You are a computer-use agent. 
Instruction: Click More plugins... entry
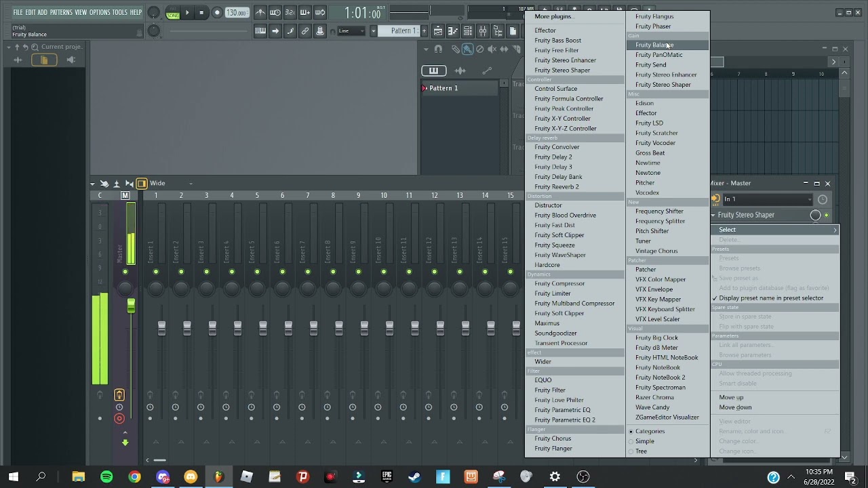click(575, 16)
